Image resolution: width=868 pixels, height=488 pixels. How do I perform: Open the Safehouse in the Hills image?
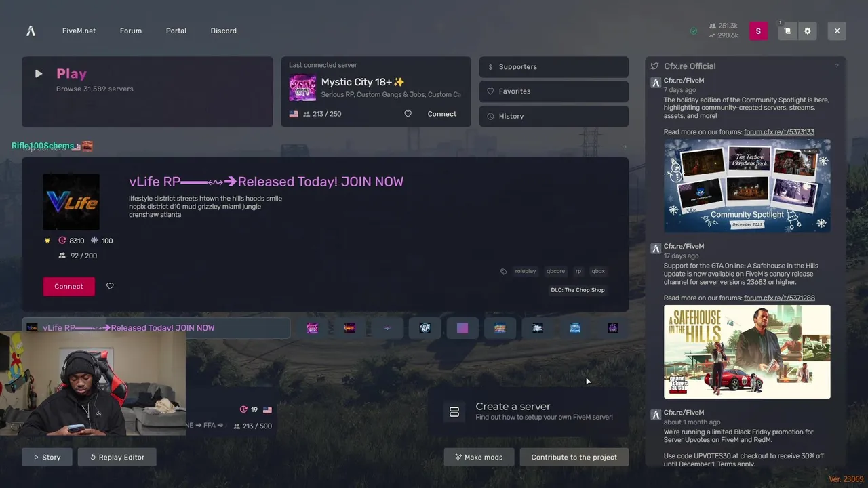(747, 351)
